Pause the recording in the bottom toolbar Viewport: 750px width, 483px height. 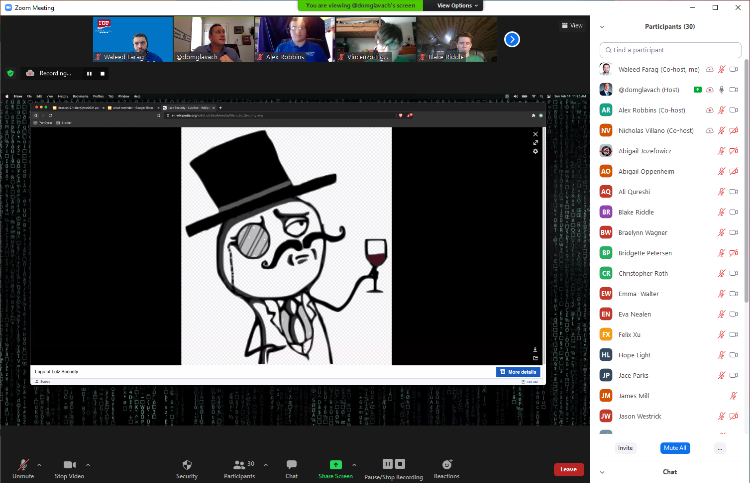(388, 464)
